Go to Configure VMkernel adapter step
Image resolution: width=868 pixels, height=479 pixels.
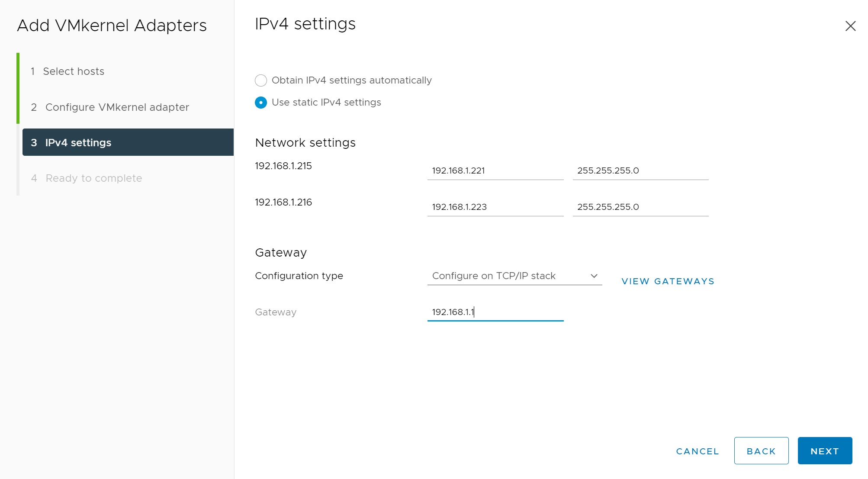click(117, 107)
